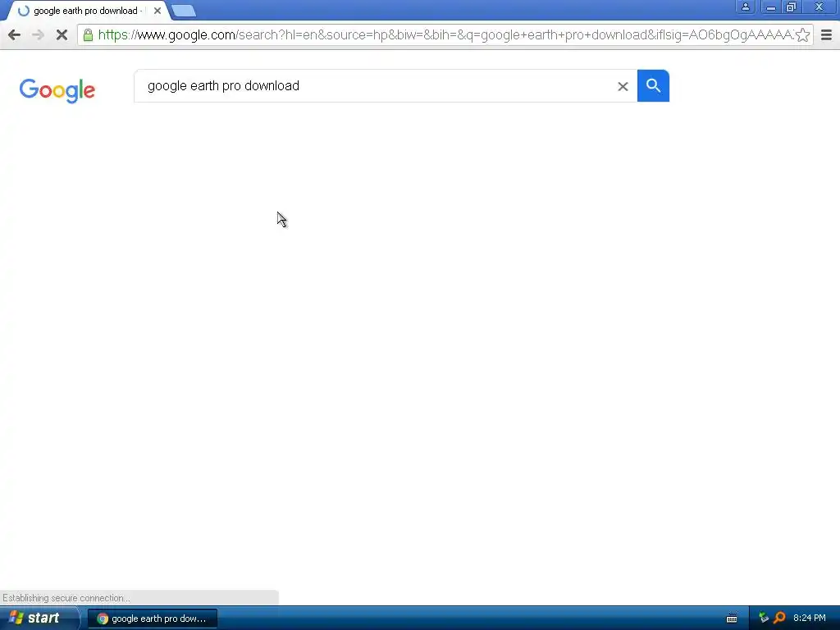840x630 pixels.
Task: Clear the search query with the X
Action: click(623, 86)
